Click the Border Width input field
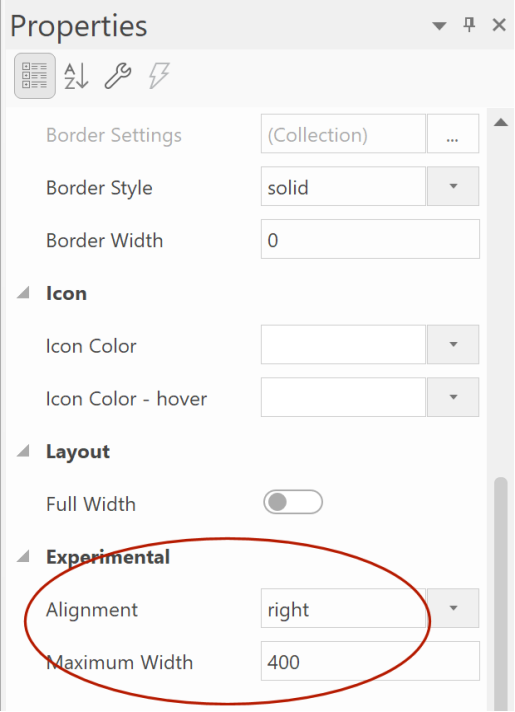 (x=370, y=239)
